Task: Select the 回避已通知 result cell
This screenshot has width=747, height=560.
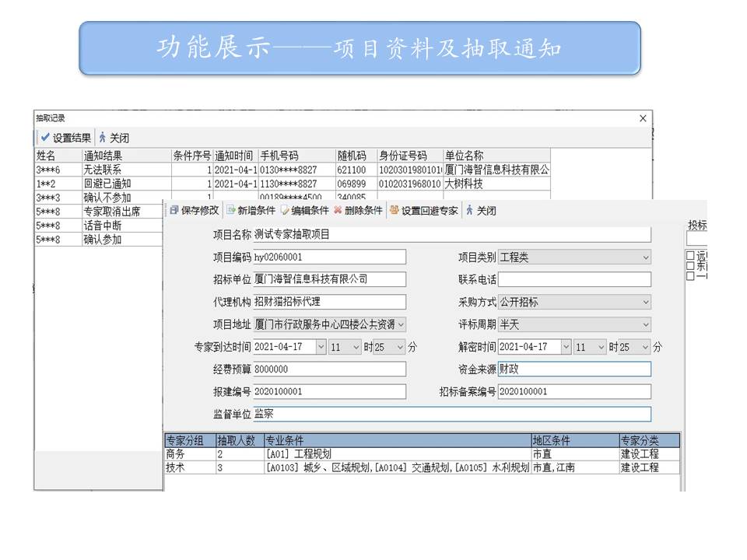Action: [x=127, y=184]
